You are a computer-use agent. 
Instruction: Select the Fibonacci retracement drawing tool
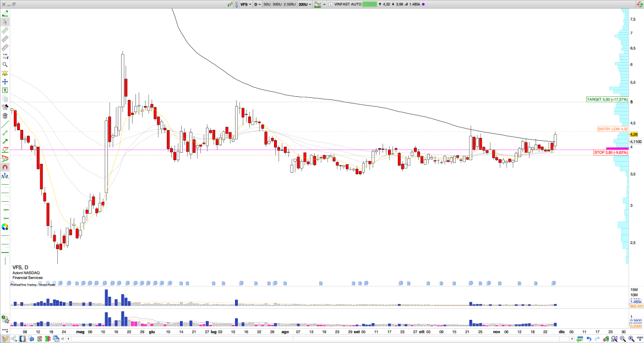coord(4,55)
